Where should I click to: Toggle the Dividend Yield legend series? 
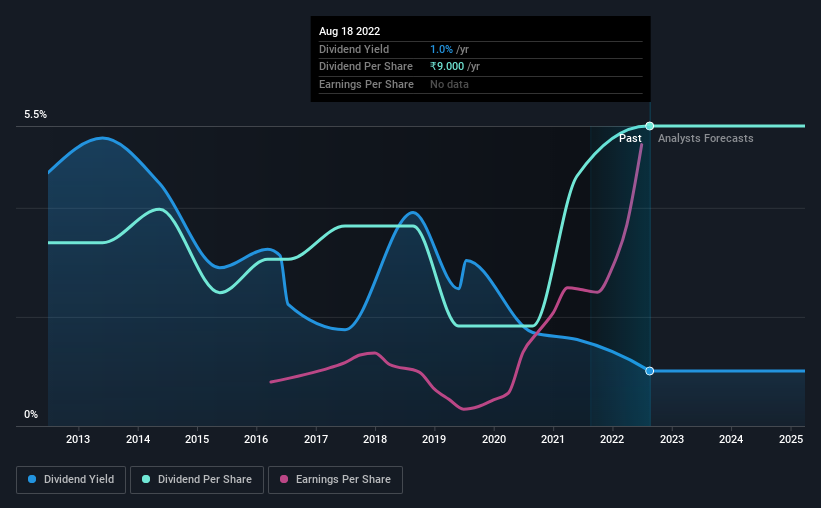(71, 479)
